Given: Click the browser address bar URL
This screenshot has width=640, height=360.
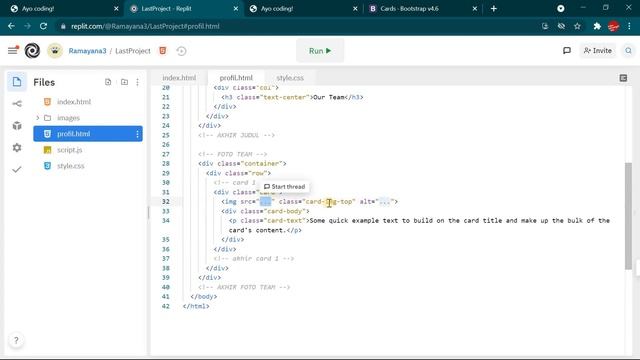Looking at the screenshot, I should [145, 26].
